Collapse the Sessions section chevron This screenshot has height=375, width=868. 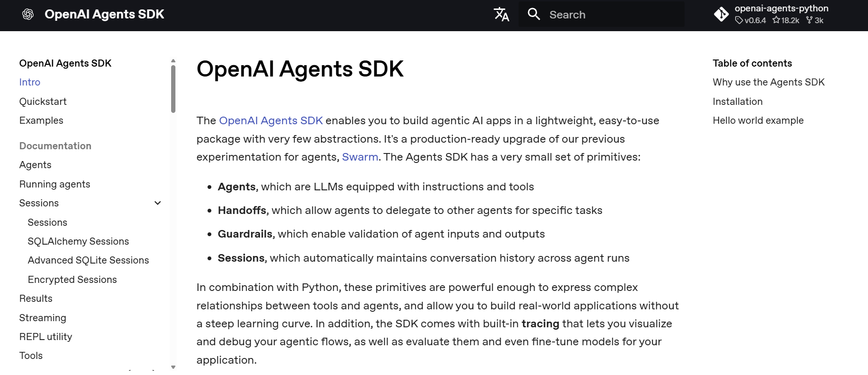158,203
